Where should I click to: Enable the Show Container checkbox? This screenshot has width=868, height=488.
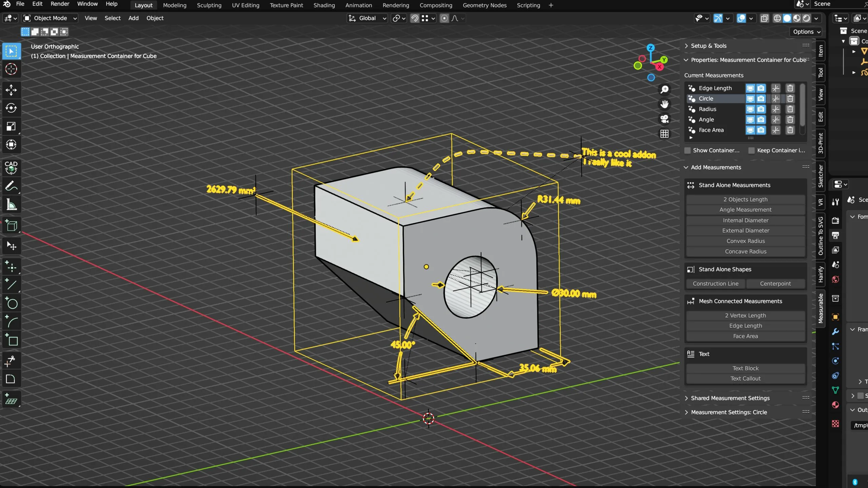point(687,150)
